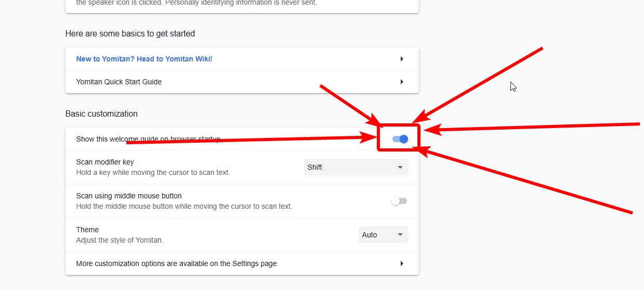Screen dimensions: 644x290
Task: Click the 'Basic customization' heading
Action: (x=101, y=114)
